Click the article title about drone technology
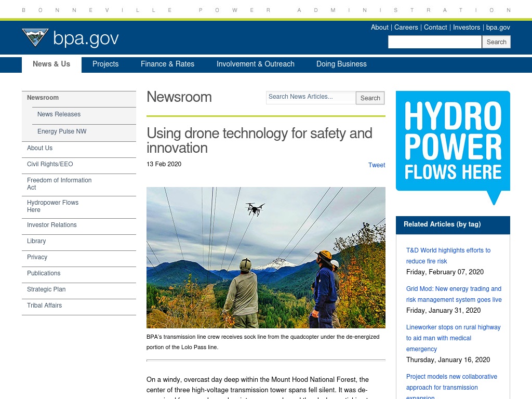Image resolution: width=532 pixels, height=399 pixels. [260, 141]
